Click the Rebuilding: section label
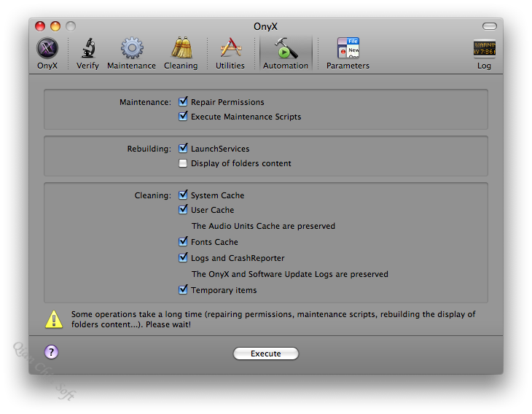The width and height of the screenshot is (532, 414). click(x=149, y=149)
